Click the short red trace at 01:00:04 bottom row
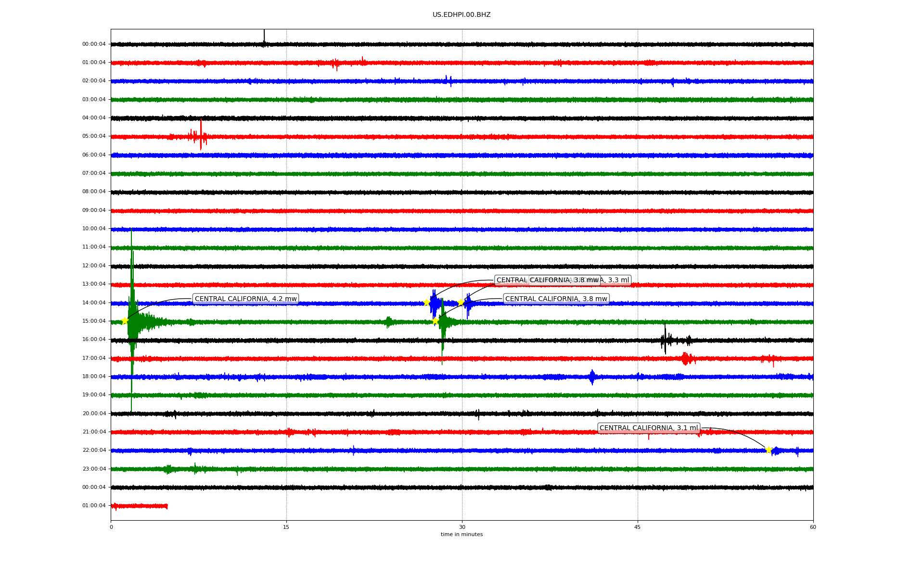 click(x=140, y=506)
